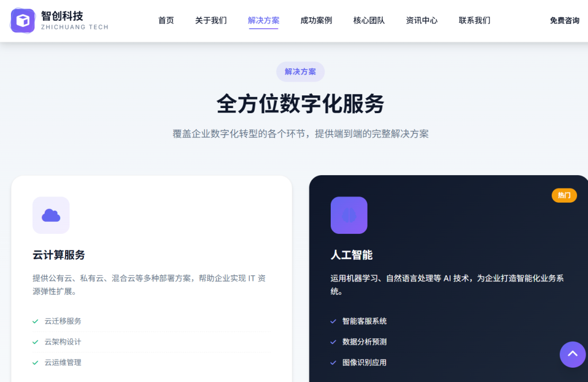This screenshot has width=588, height=382.
Task: Click the 免费咨询 button
Action: tap(564, 21)
